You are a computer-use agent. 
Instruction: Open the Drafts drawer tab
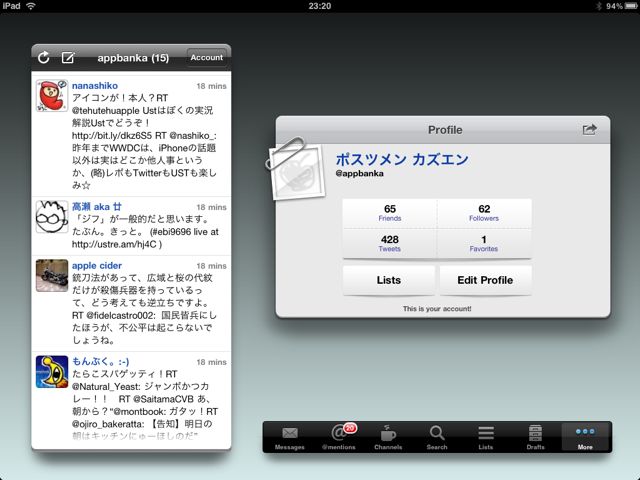pyautogui.click(x=535, y=437)
